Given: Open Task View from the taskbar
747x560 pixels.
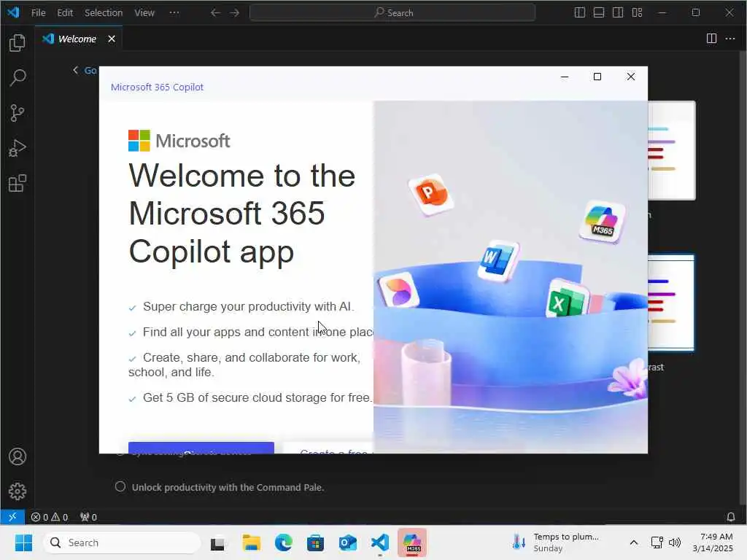Looking at the screenshot, I should click(218, 542).
